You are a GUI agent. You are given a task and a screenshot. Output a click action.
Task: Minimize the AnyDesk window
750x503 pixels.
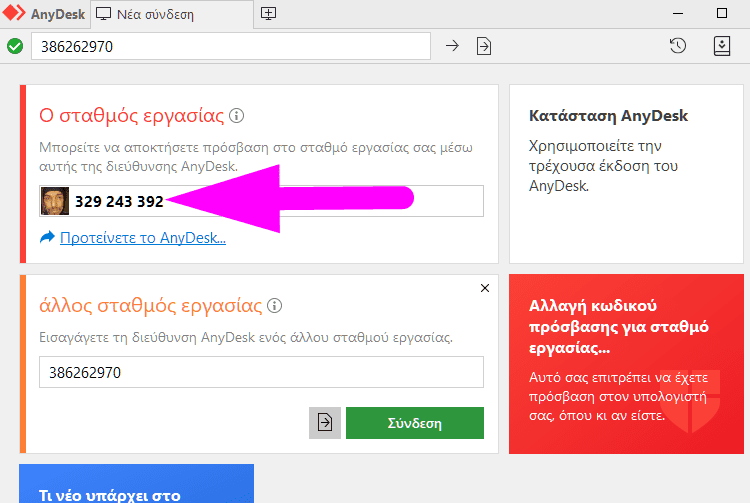(x=678, y=14)
